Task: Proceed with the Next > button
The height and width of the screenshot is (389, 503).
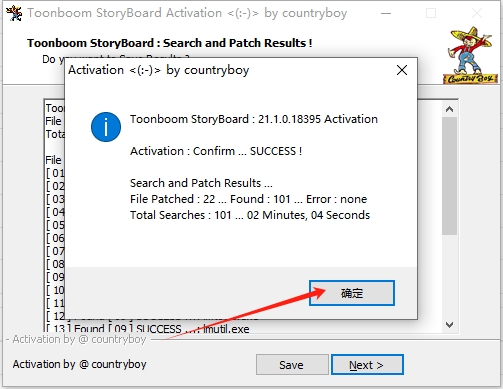Action: point(367,365)
